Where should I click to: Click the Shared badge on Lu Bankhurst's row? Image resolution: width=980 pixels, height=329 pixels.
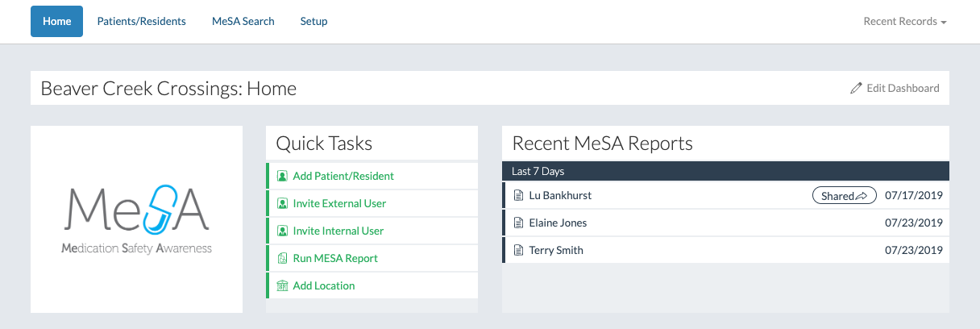[844, 195]
